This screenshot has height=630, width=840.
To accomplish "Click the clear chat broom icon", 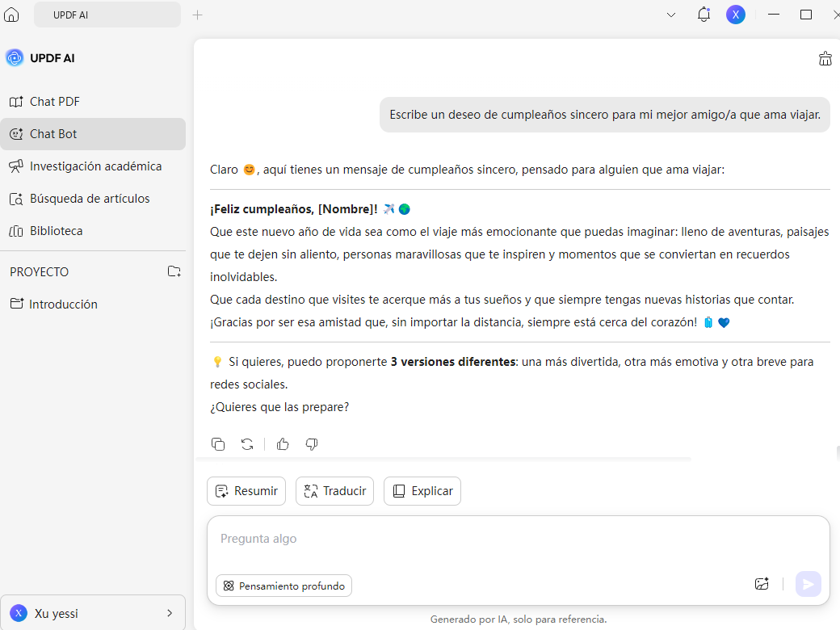I will click(x=825, y=58).
